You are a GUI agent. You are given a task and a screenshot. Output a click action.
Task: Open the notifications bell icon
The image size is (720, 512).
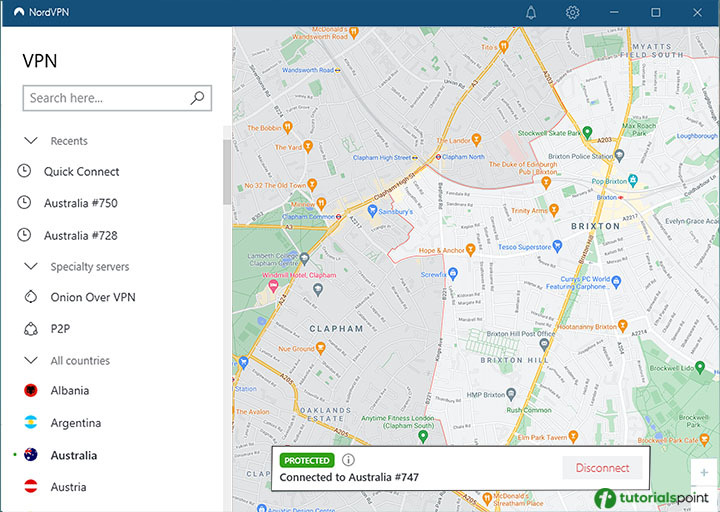[531, 12]
